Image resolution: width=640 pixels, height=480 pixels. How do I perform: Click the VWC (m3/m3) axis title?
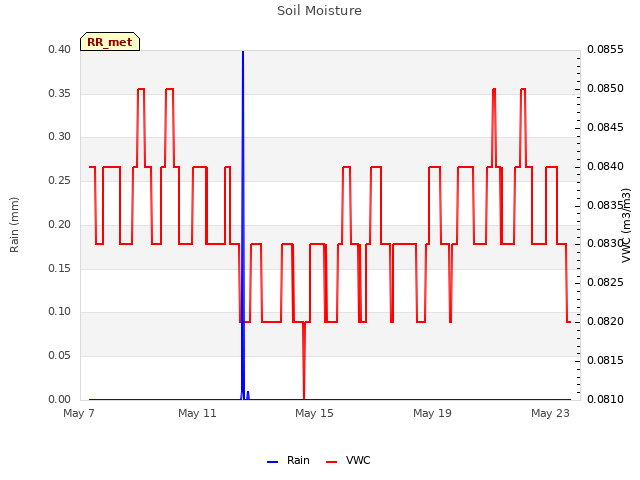coord(626,225)
